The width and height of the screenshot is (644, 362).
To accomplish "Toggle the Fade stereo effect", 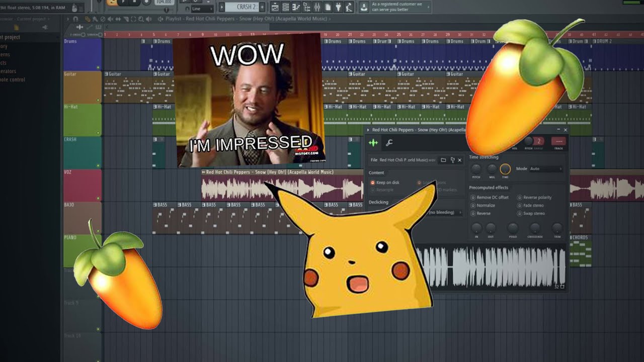I will (530, 206).
